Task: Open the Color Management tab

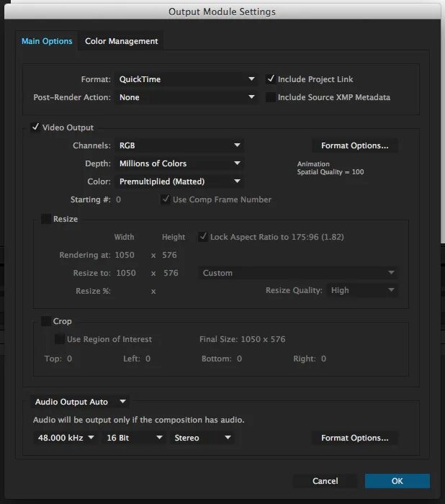Action: click(x=121, y=41)
